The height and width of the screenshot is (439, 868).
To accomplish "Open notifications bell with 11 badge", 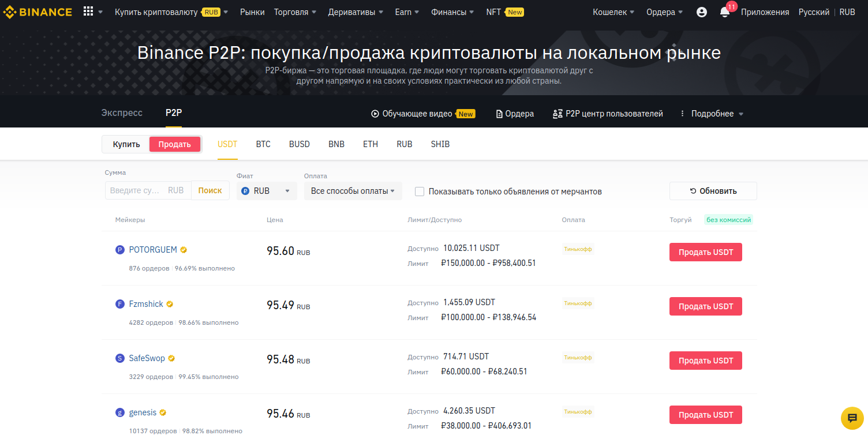I will pos(725,12).
